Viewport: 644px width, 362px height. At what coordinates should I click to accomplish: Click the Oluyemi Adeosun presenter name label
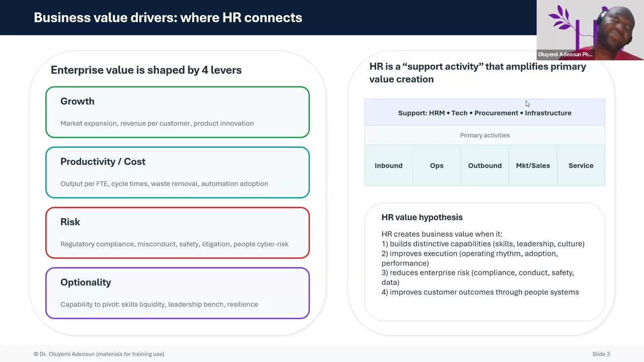pyautogui.click(x=565, y=54)
